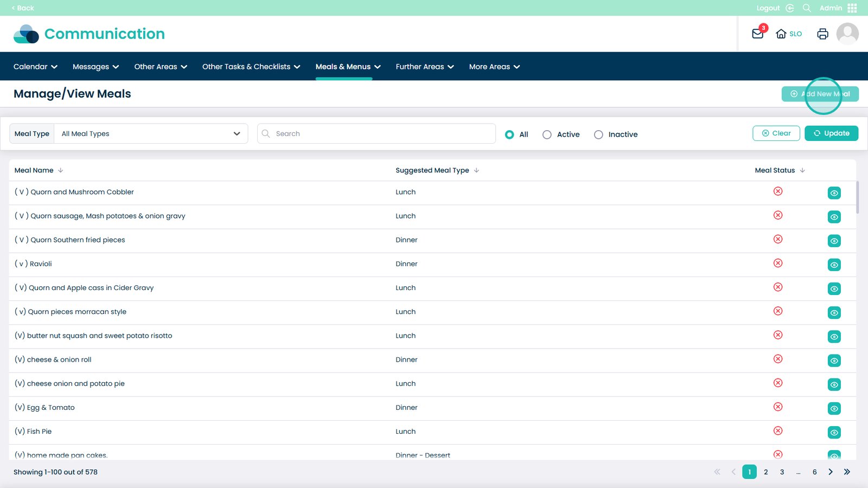Expand the Calendar menu
Image resolution: width=868 pixels, height=488 pixels.
tap(35, 67)
